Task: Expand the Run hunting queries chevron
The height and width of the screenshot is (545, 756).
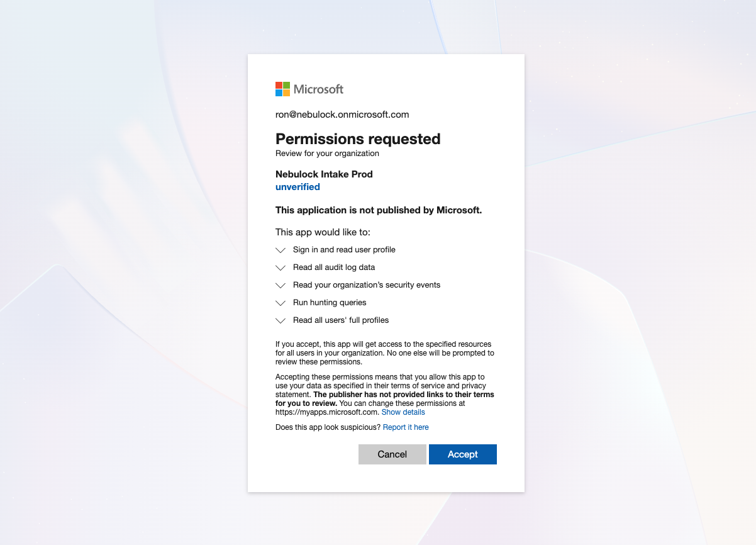Action: point(281,303)
